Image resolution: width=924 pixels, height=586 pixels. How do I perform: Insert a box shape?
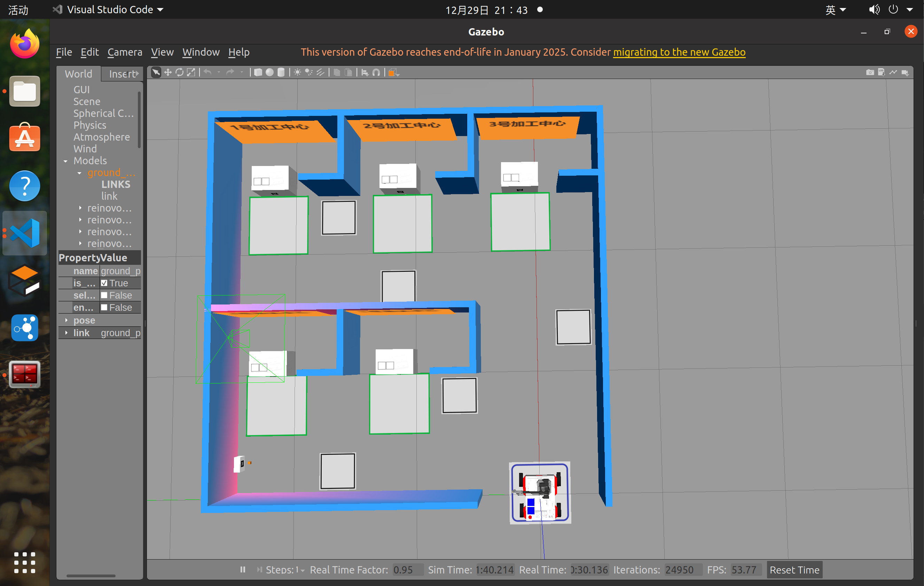coord(258,72)
